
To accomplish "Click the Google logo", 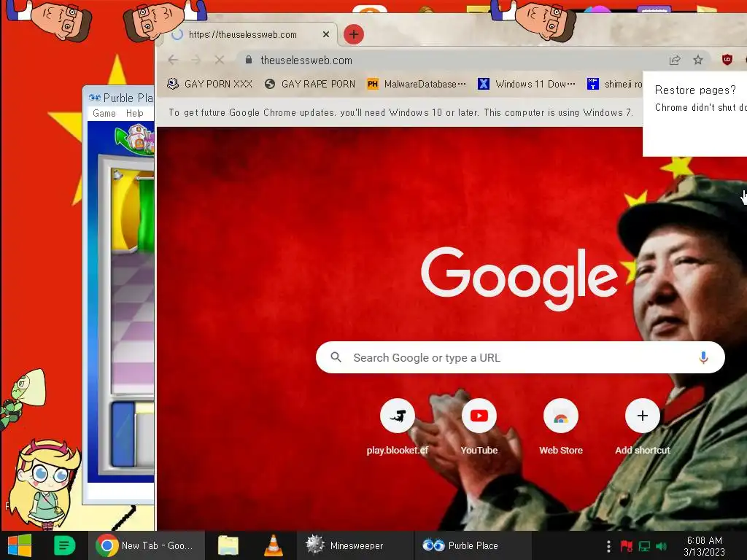I will pyautogui.click(x=519, y=279).
